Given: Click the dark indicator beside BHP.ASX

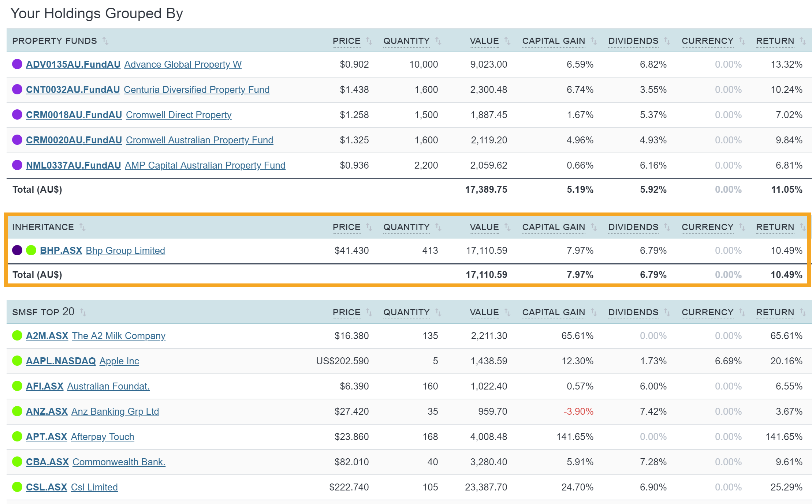Looking at the screenshot, I should (16, 250).
